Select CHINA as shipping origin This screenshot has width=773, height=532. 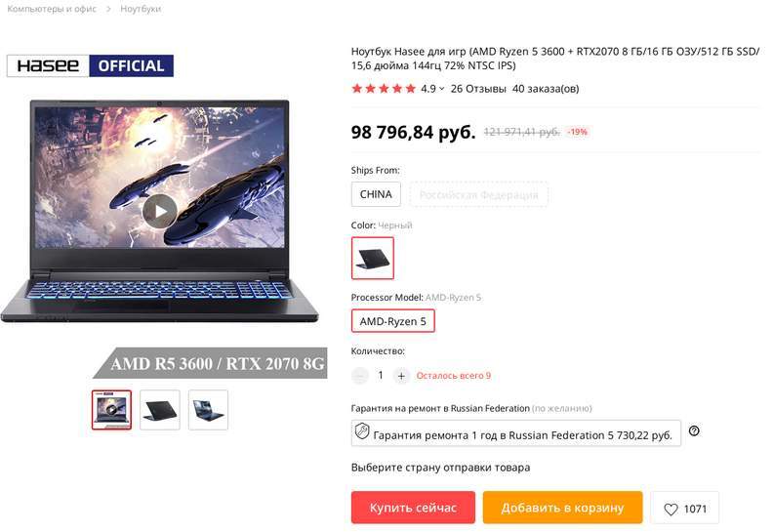point(376,194)
